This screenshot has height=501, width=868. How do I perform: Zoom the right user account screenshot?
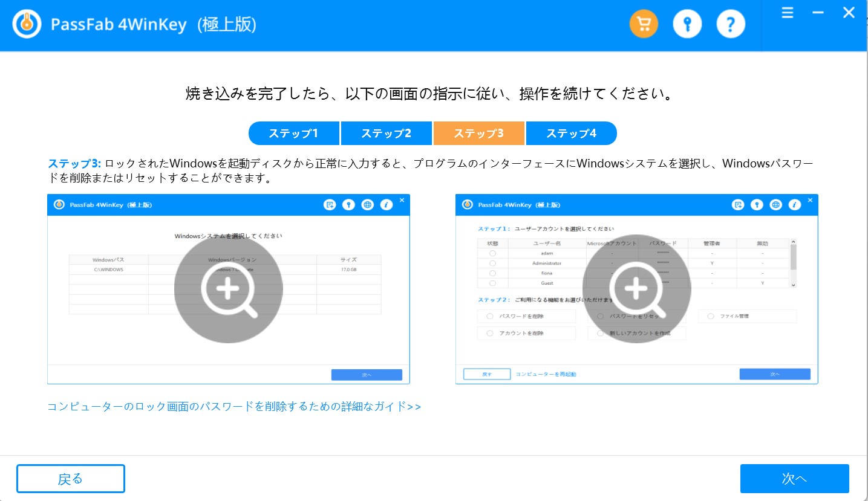pos(636,289)
